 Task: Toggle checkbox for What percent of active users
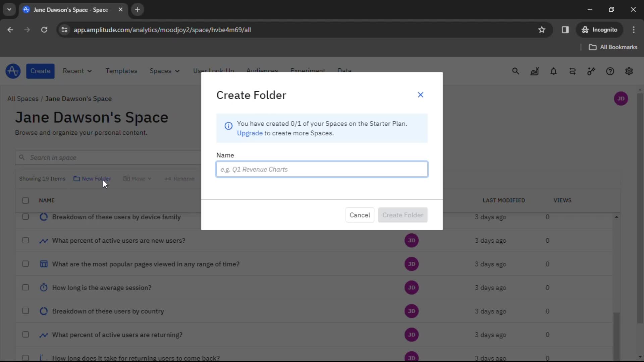click(25, 240)
